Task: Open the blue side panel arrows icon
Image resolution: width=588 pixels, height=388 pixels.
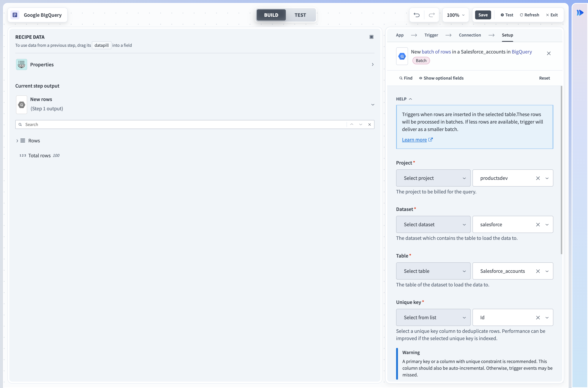Action: click(580, 13)
